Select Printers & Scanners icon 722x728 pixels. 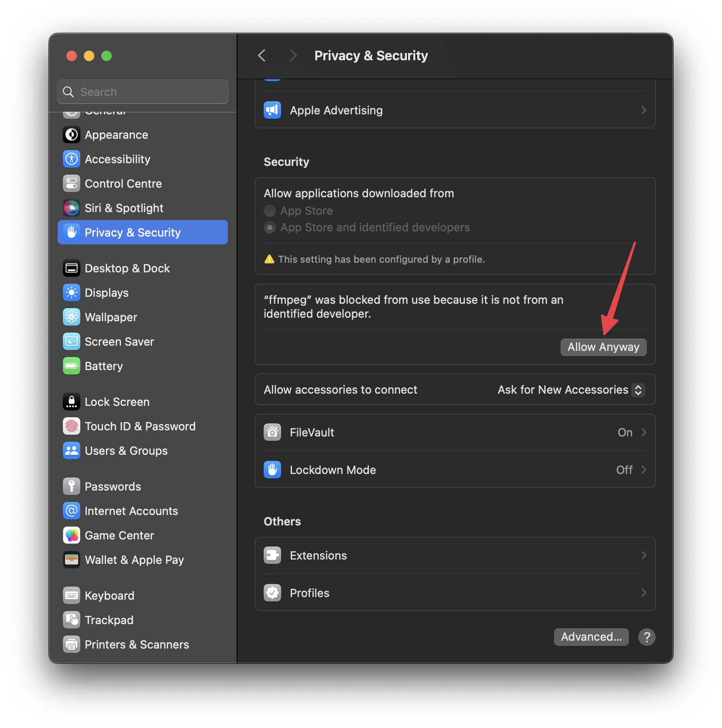[x=72, y=645]
